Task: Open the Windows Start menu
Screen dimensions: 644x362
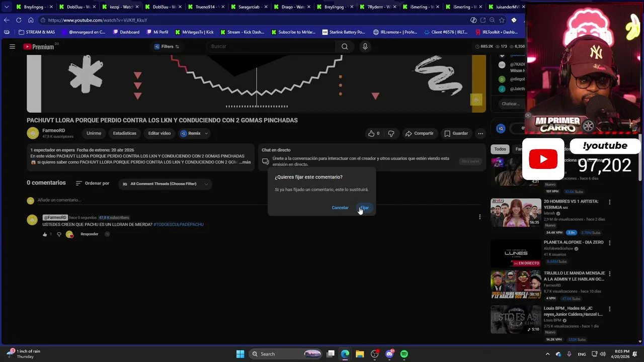Action: point(240,354)
